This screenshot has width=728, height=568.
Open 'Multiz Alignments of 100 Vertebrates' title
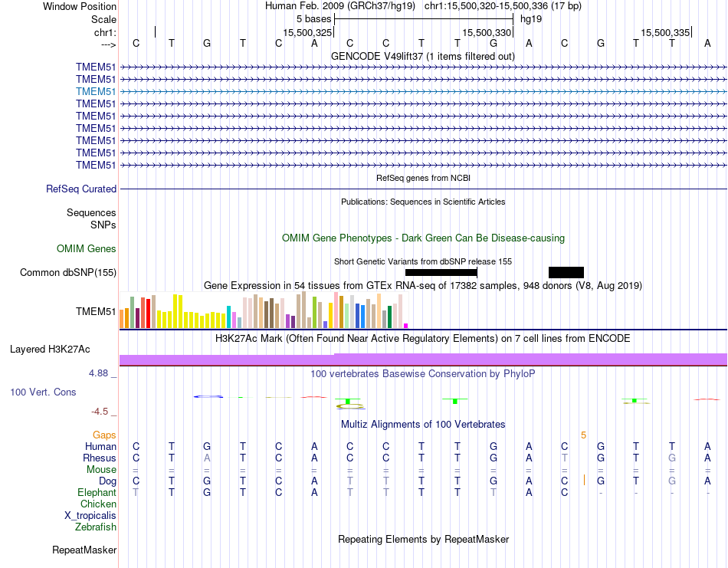[x=423, y=424]
